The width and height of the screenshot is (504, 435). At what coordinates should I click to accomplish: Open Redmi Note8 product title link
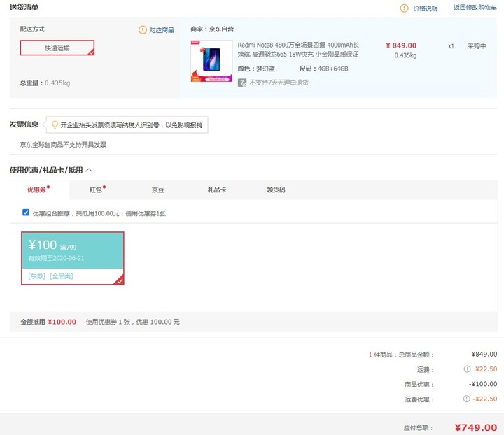point(298,50)
